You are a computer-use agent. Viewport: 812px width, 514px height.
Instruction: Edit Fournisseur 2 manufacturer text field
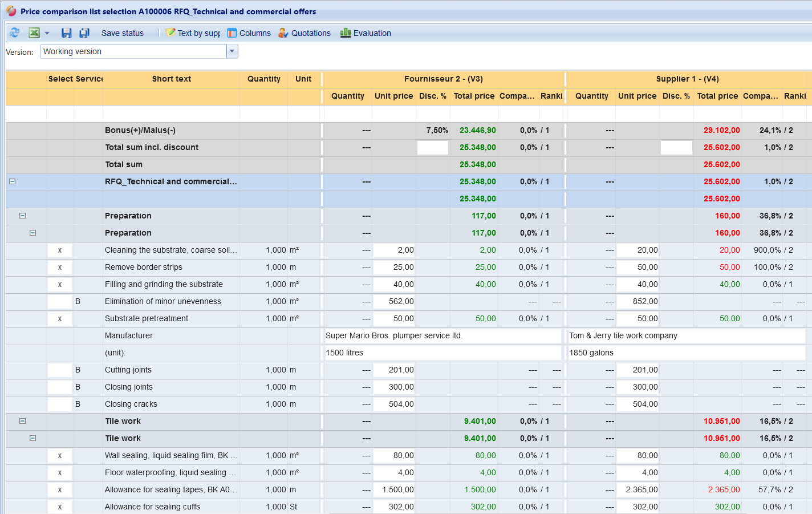pos(442,335)
